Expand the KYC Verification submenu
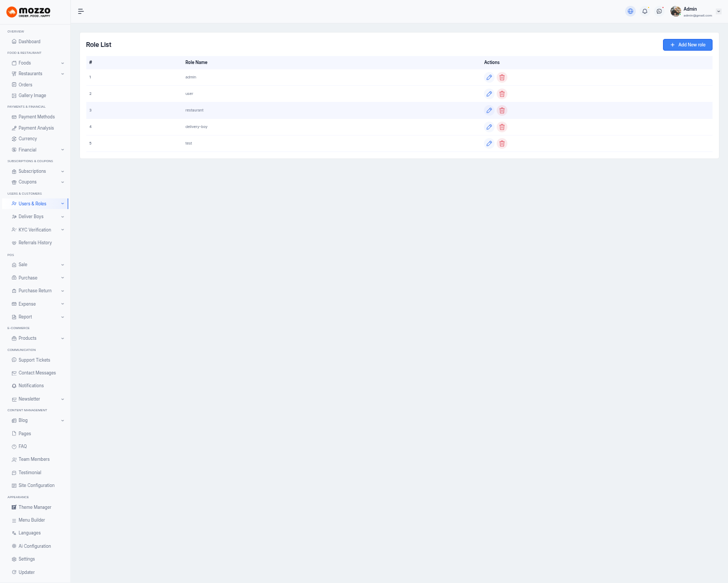 62,230
